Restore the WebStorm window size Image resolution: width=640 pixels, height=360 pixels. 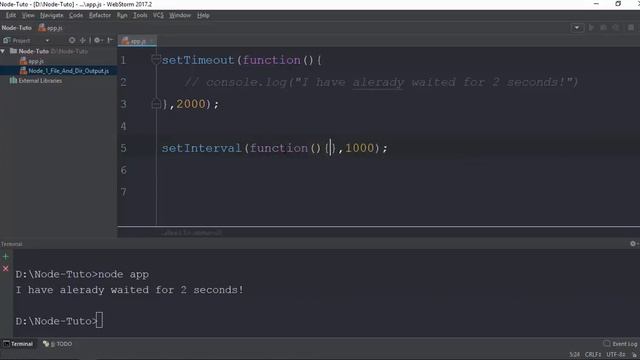[618, 4]
